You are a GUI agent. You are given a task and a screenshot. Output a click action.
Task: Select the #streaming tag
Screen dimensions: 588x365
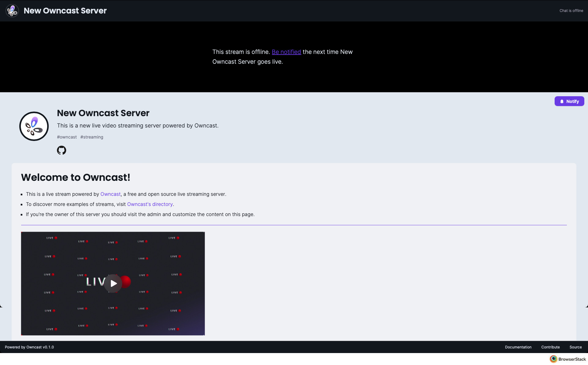pos(92,137)
